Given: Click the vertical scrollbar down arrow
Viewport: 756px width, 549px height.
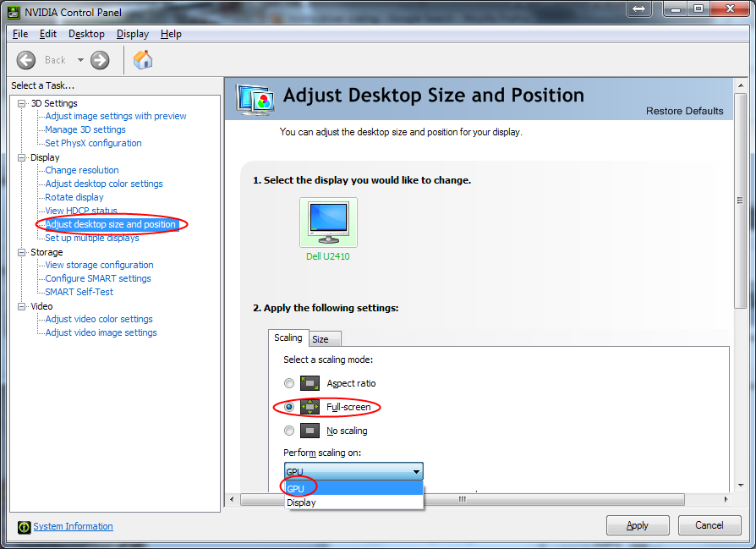Looking at the screenshot, I should pyautogui.click(x=741, y=486).
